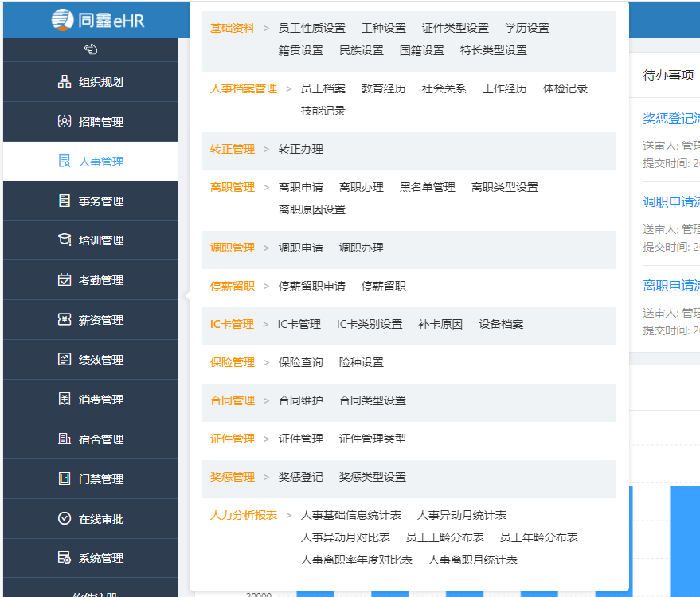Screen dimensions: 700x597
Task: Select 宿舍管理 from the sidebar menu
Action: coord(100,439)
